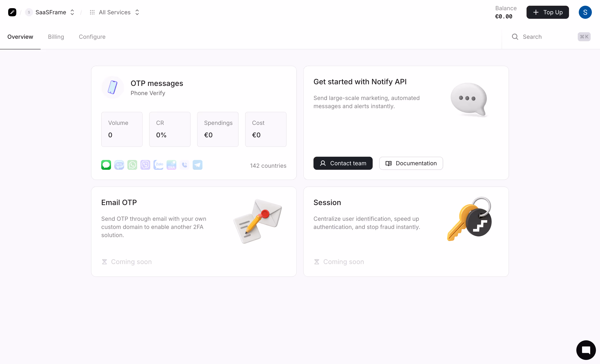
Task: Click the green SMS channel icon
Action: (106, 165)
